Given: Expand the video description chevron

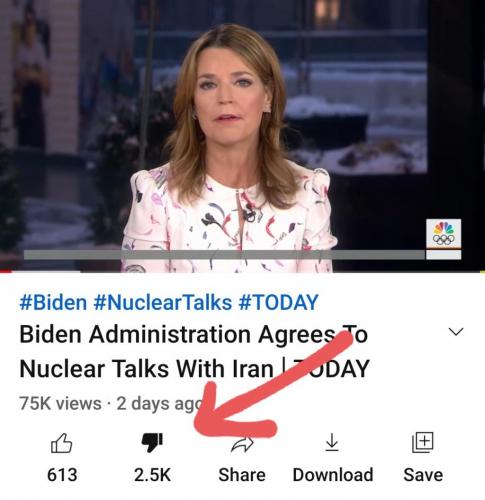Looking at the screenshot, I should click(x=456, y=332).
